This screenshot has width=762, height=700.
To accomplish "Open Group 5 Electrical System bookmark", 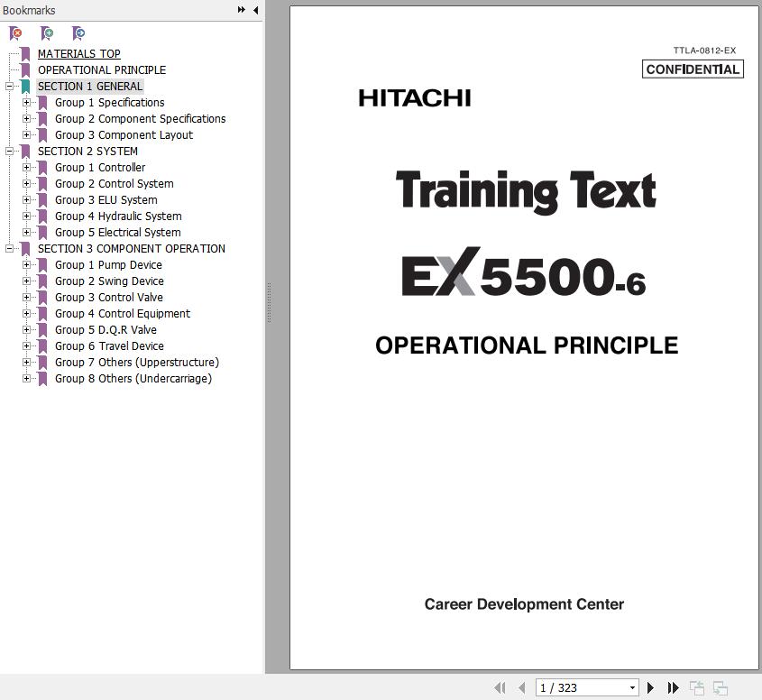I will point(118,233).
